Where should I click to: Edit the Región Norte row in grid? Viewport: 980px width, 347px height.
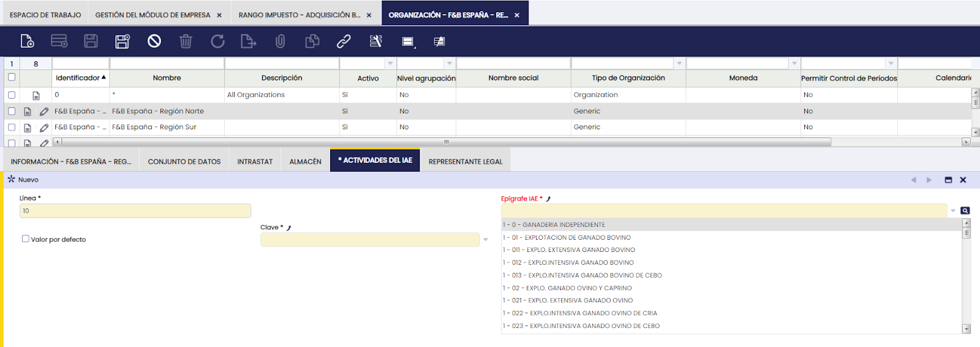[x=44, y=112]
